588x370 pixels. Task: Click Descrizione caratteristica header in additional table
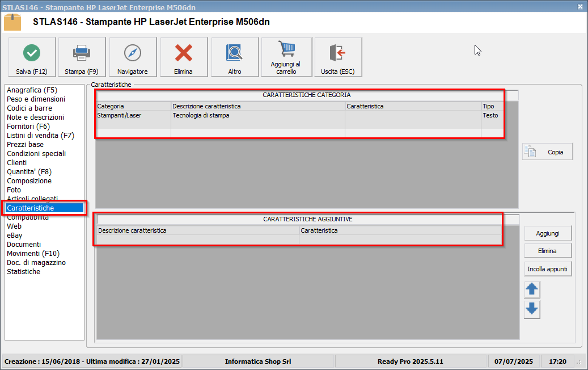coord(198,230)
